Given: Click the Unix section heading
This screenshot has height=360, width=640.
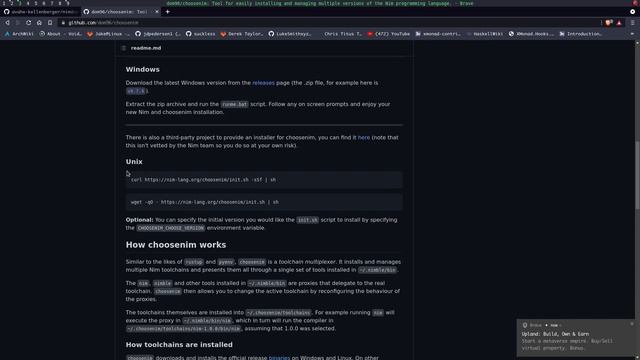Looking at the screenshot, I should (134, 162).
